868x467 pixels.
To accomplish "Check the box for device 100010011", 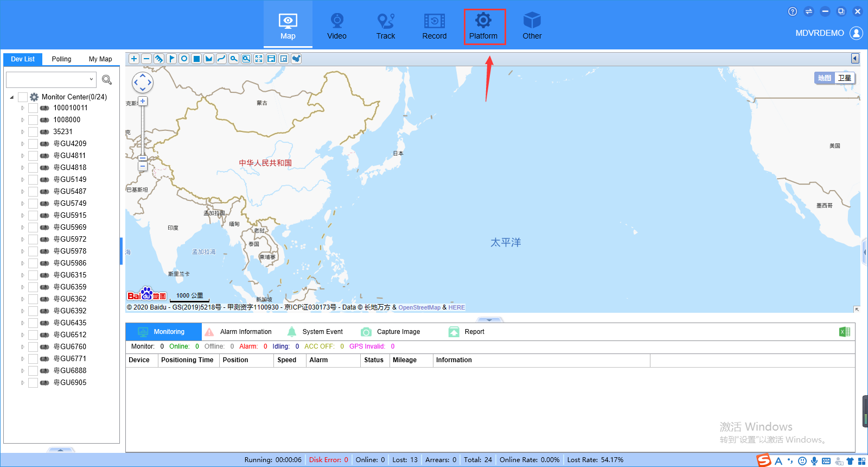I will click(x=33, y=108).
